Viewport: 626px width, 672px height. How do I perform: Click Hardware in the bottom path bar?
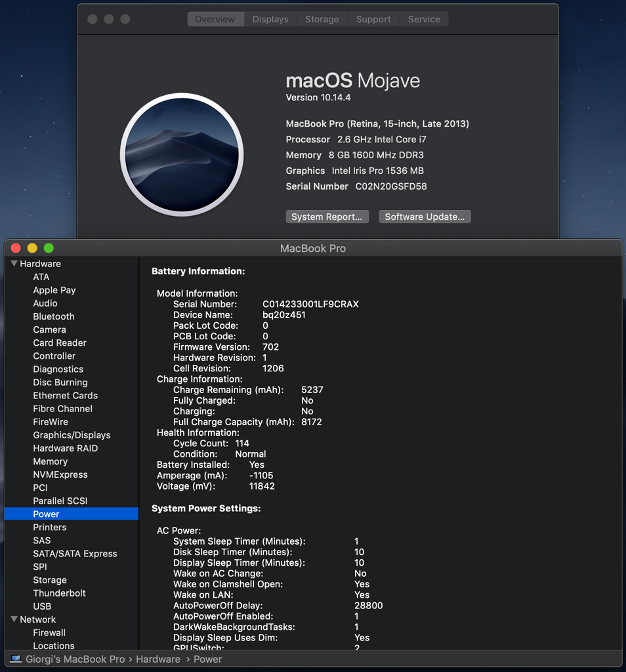(157, 659)
